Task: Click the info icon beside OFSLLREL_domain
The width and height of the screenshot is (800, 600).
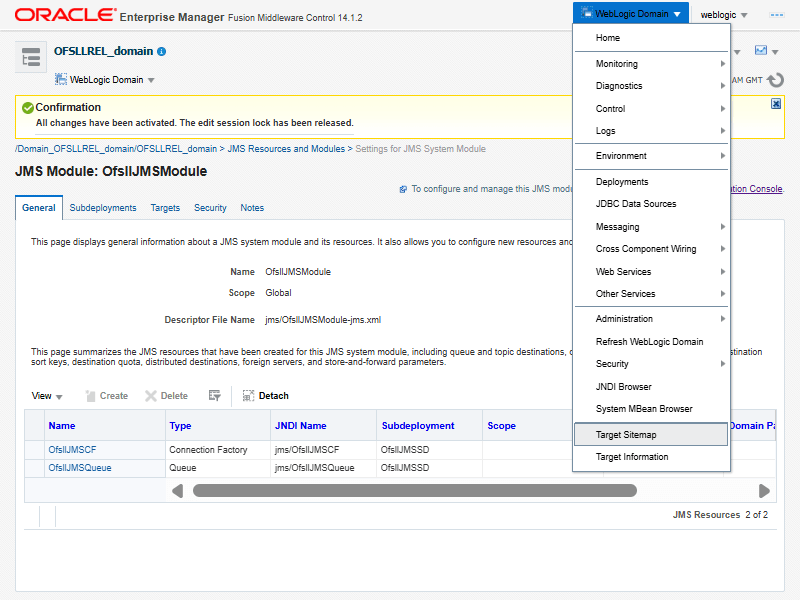Action: point(162,51)
